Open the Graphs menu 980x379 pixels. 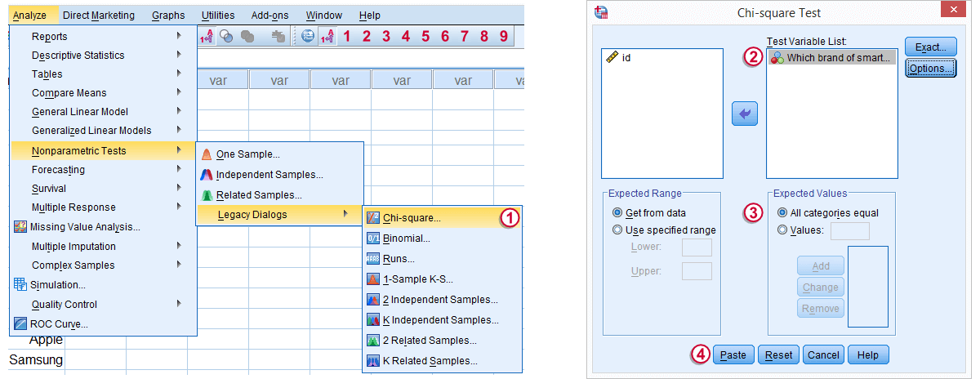pyautogui.click(x=168, y=15)
